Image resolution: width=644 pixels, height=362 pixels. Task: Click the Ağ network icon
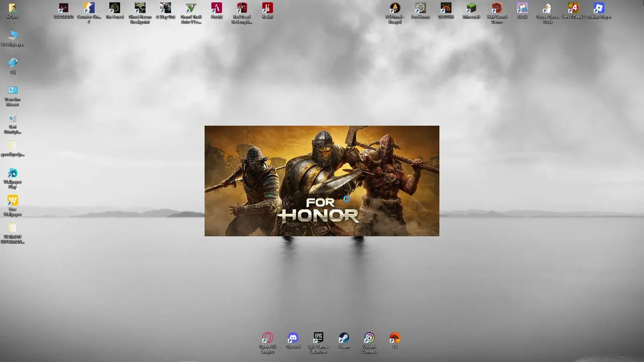(x=13, y=63)
